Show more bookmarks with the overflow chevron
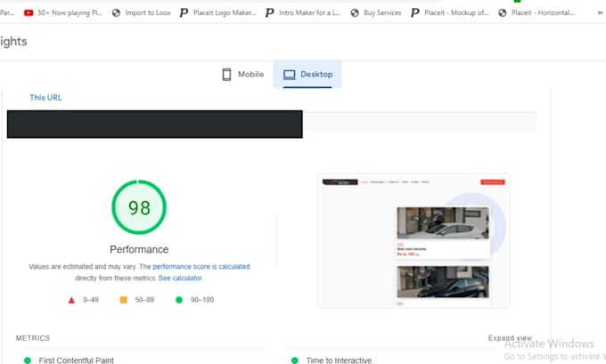The image size is (606, 364). [x=600, y=12]
